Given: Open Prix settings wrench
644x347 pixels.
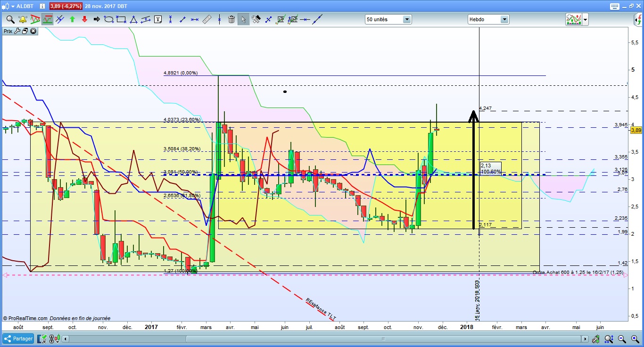Looking at the screenshot, I should pyautogui.click(x=17, y=31).
